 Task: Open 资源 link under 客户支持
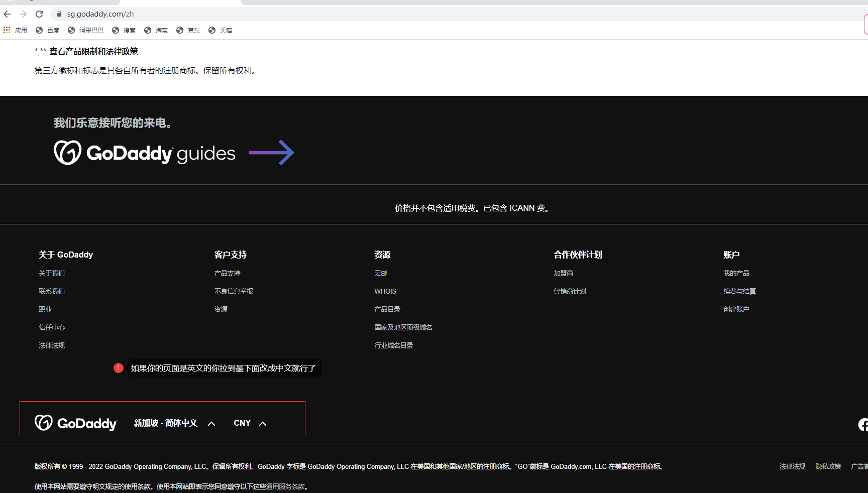click(x=221, y=309)
